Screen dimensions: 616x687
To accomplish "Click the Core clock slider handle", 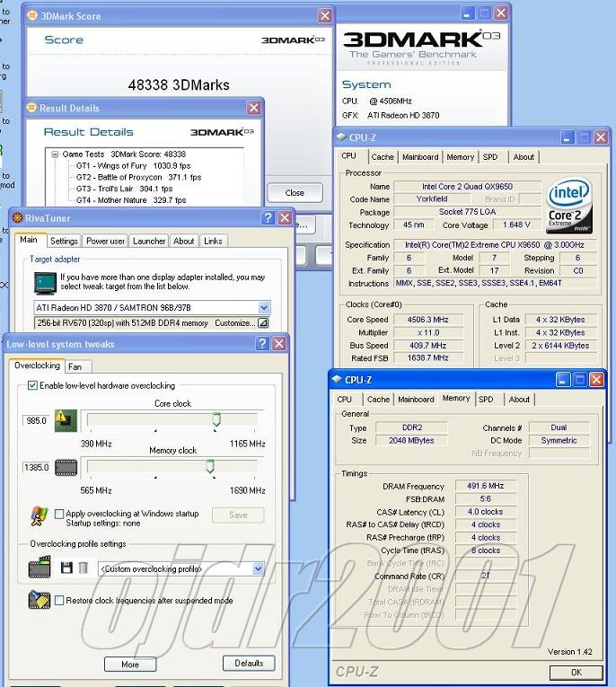I will click(216, 418).
